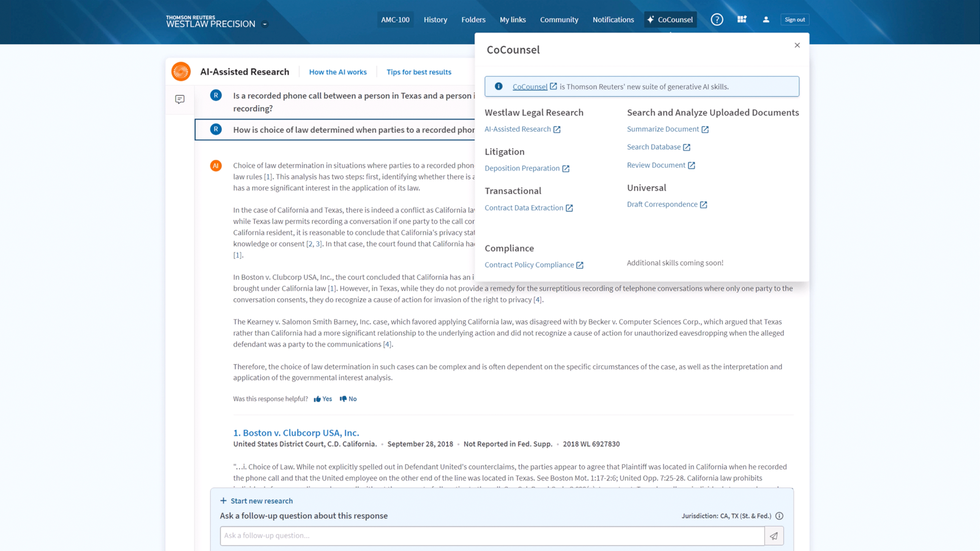Click the send follow-up question icon
This screenshot has width=980, height=551.
click(x=774, y=536)
